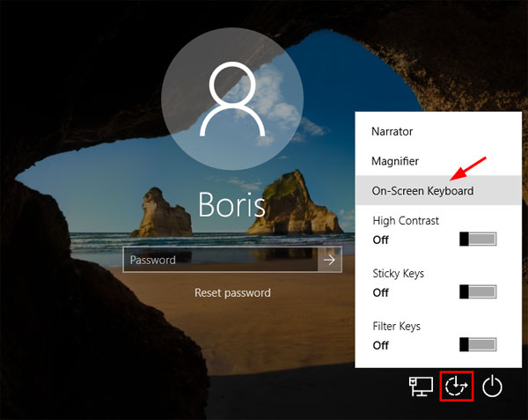Focus the Password input field
This screenshot has width=528, height=420.
click(x=220, y=260)
